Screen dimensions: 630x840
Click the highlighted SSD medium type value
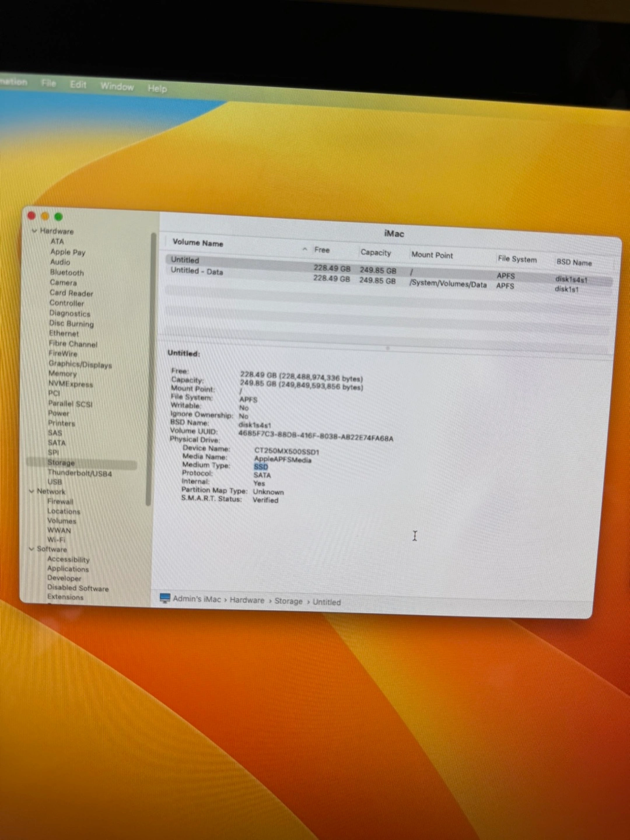coord(261,467)
